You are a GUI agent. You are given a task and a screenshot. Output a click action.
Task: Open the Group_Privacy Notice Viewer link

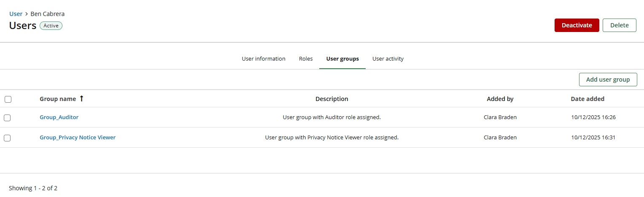point(78,137)
